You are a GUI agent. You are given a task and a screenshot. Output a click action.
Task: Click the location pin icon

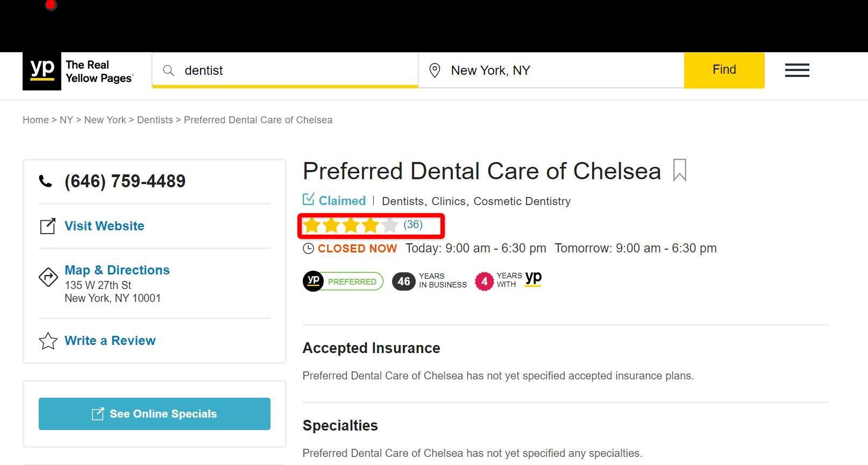(x=435, y=70)
